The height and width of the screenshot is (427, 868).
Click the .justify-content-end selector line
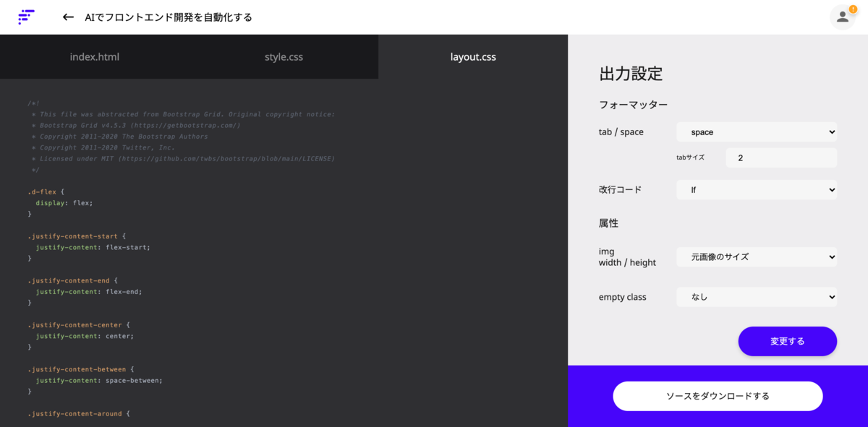tap(72, 280)
